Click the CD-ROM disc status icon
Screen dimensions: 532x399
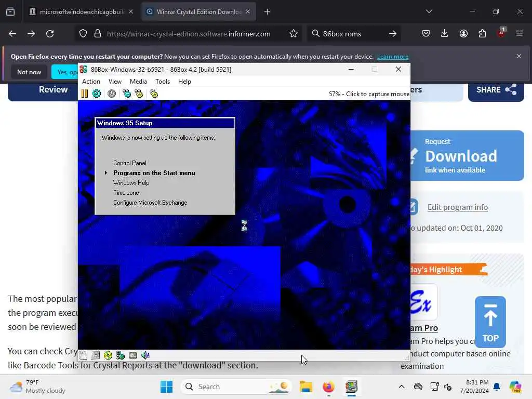click(108, 355)
